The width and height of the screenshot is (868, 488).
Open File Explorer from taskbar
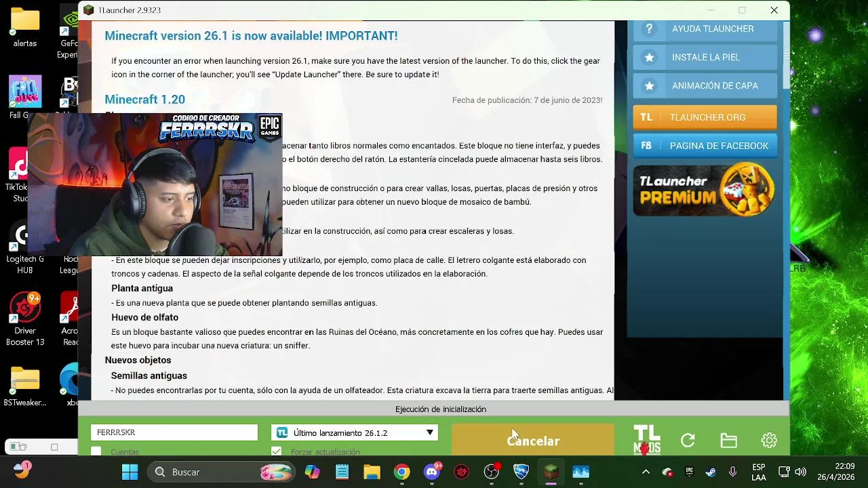pyautogui.click(x=372, y=472)
